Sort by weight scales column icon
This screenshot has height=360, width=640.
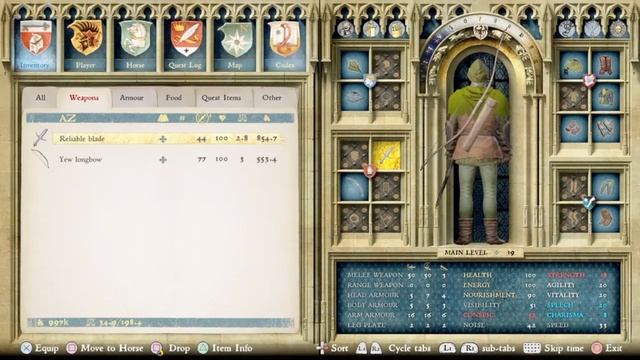pyautogui.click(x=242, y=118)
